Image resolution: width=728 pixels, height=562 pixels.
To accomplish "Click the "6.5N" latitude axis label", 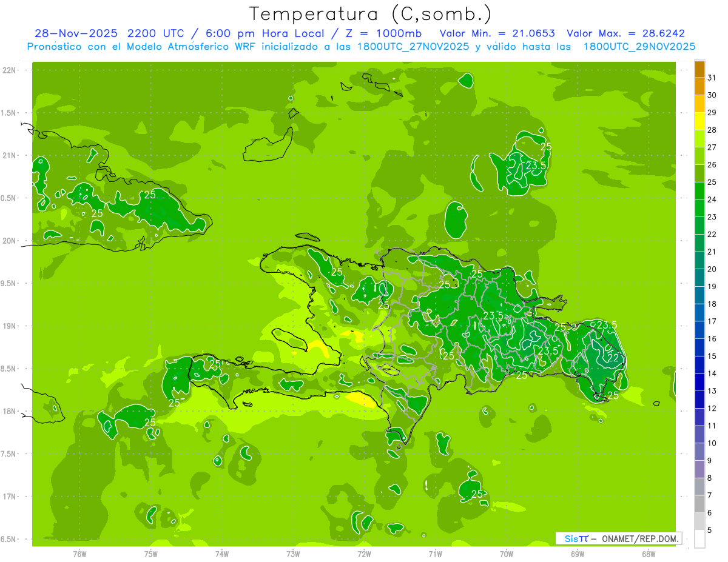I will 9,539.
